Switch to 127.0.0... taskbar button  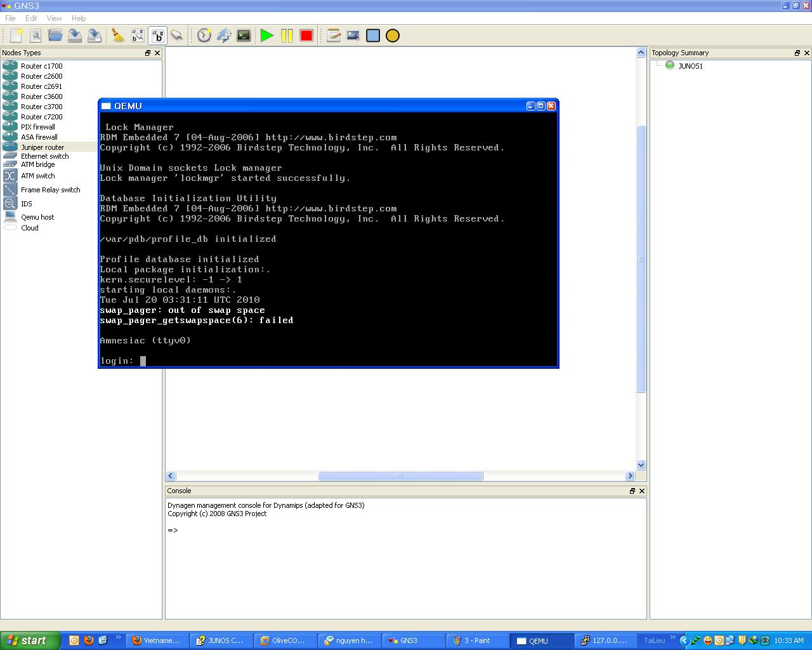tap(605, 640)
